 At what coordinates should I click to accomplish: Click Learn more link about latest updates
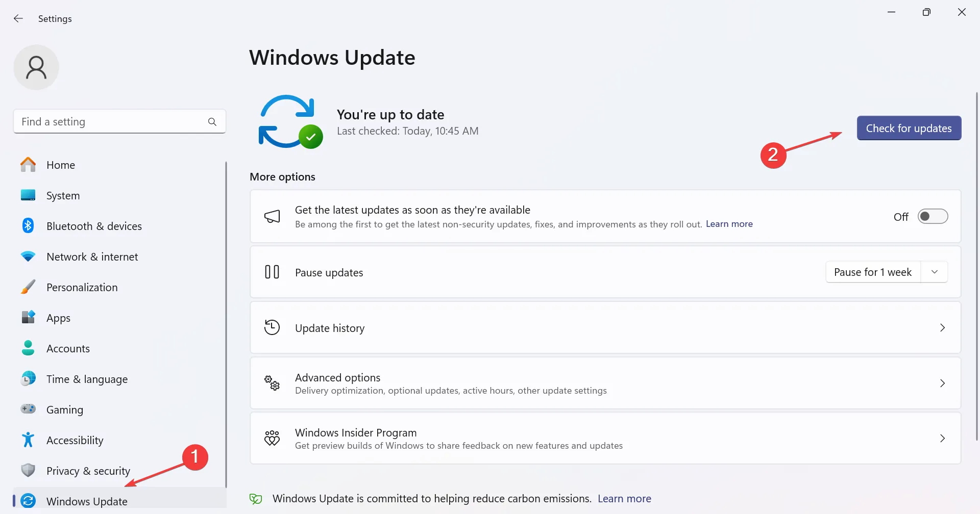tap(729, 224)
